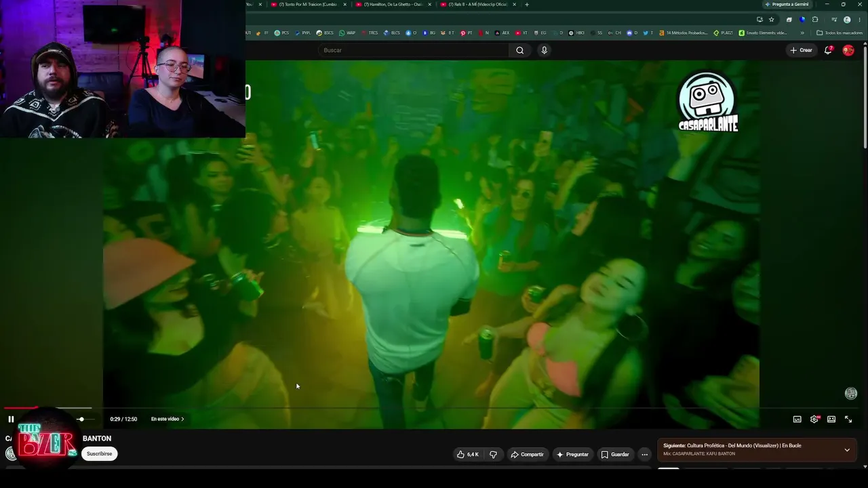Click the Chrome profile avatar
868x488 pixels.
tap(847, 20)
